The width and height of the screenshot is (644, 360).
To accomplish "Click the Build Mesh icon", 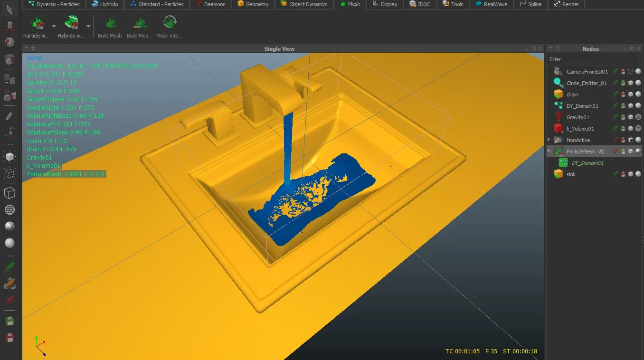I will [110, 23].
